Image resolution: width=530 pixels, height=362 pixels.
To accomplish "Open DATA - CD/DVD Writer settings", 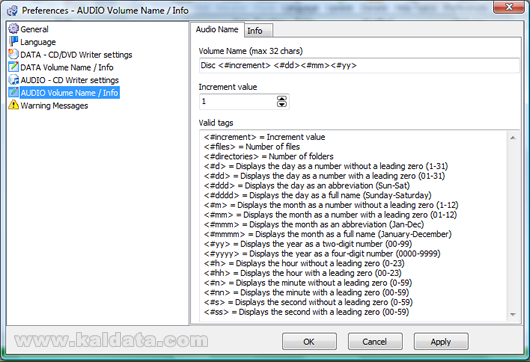I will (76, 55).
